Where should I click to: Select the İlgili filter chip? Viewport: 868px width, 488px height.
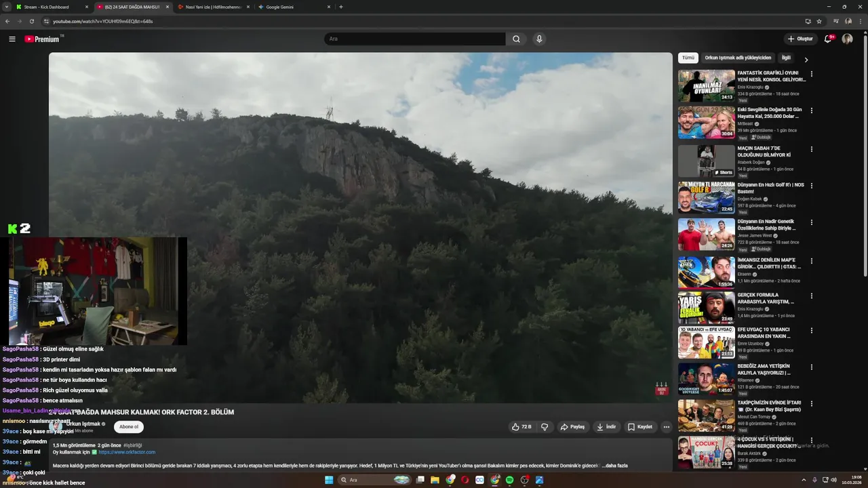tap(786, 58)
